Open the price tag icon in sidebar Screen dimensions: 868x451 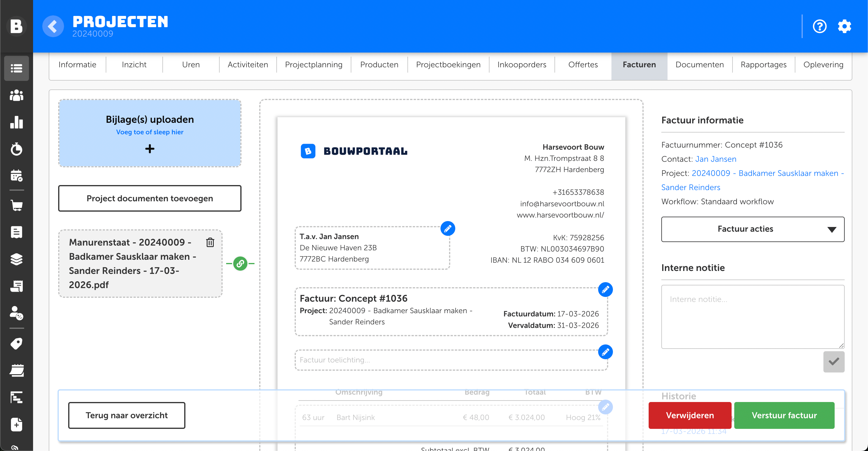17,344
